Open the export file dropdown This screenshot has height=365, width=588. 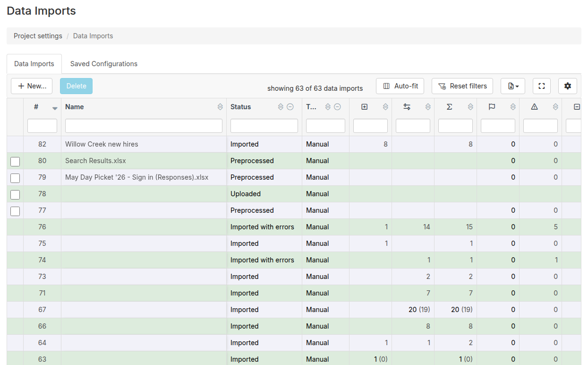coord(513,86)
